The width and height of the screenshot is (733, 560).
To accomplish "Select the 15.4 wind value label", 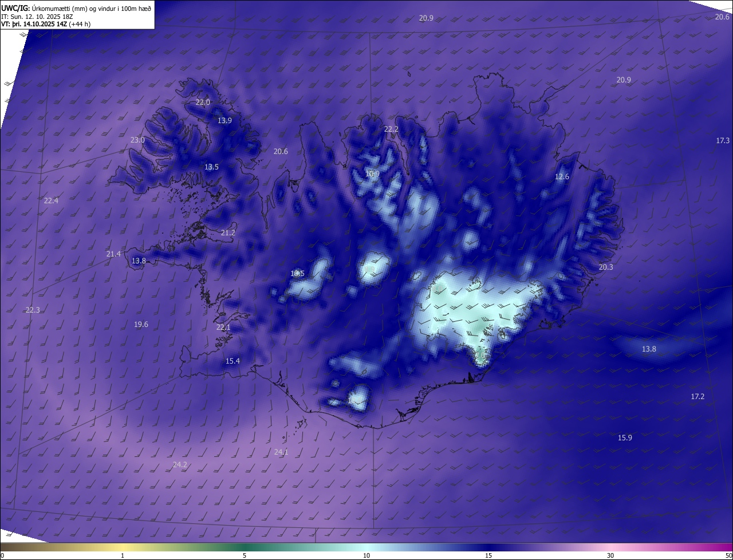I will (232, 361).
